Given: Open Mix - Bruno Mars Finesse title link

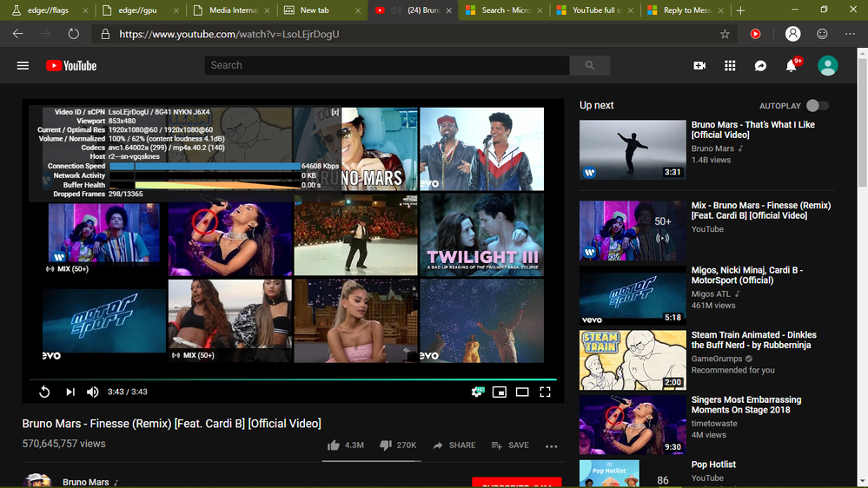Looking at the screenshot, I should (760, 210).
